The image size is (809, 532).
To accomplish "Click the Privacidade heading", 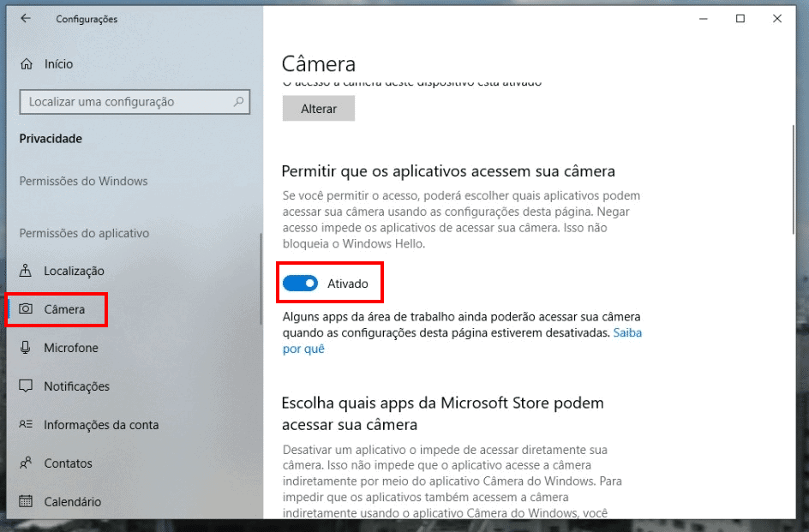I will pyautogui.click(x=51, y=138).
